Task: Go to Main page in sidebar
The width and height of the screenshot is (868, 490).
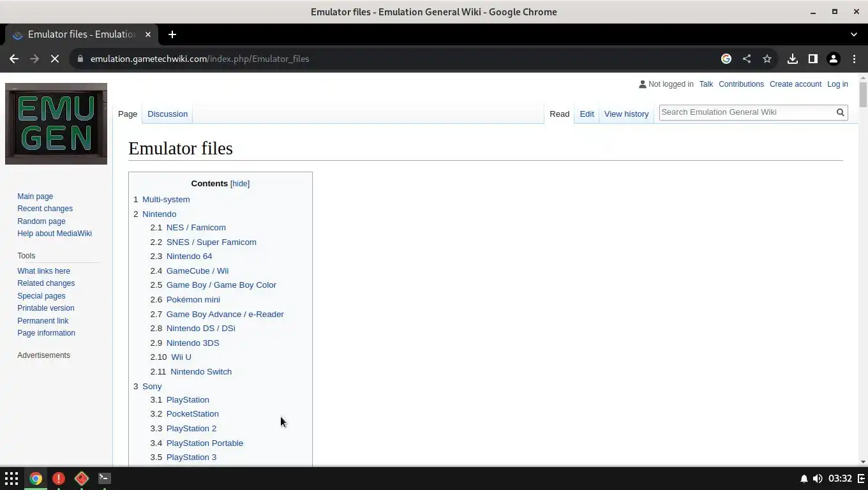Action: pos(35,197)
